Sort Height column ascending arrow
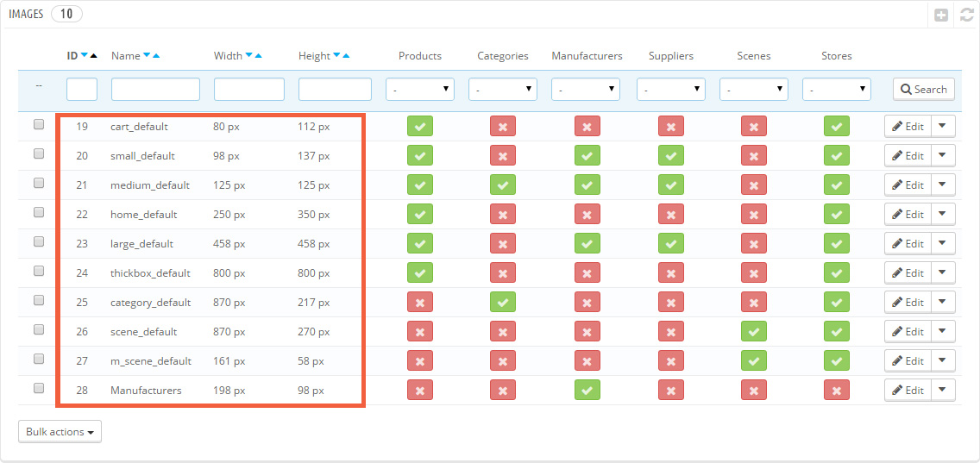This screenshot has width=980, height=463. tap(346, 55)
